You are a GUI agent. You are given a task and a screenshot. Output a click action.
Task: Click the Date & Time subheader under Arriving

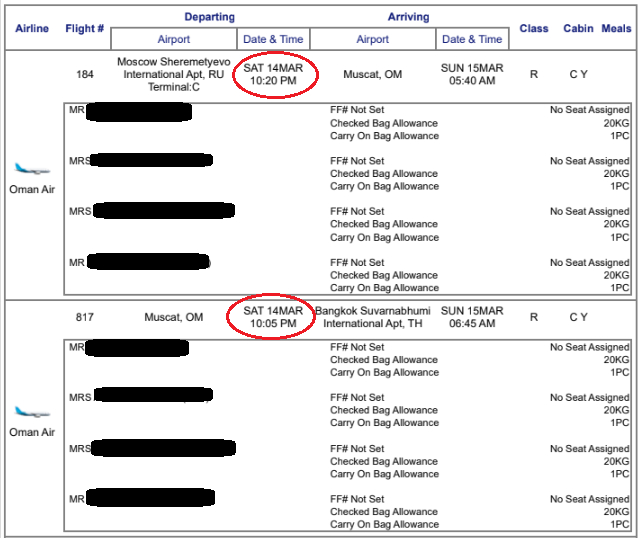coord(472,40)
